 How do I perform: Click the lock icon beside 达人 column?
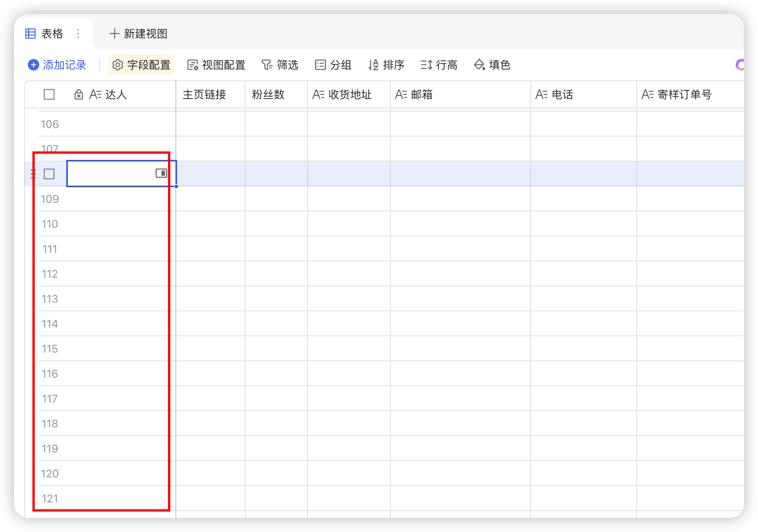pos(78,94)
